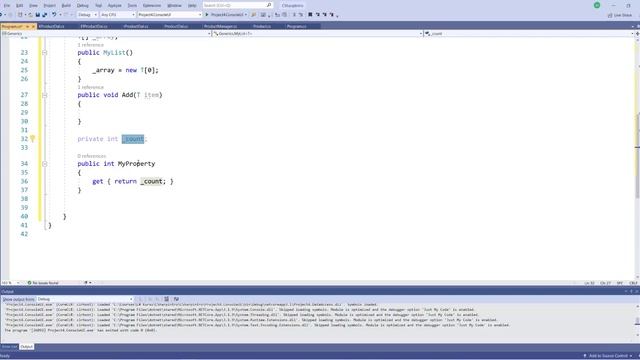Collapse the MyProperty block at line 34

tap(44, 164)
